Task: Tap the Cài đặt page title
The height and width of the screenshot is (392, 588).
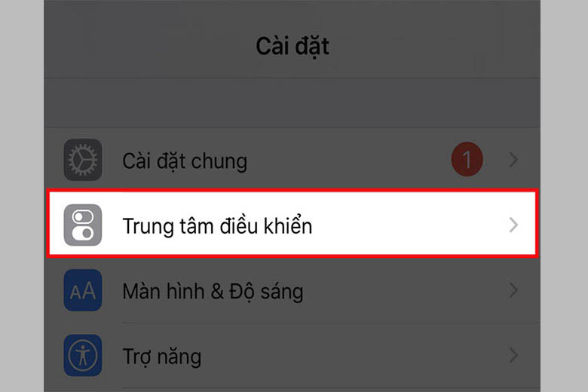Action: click(292, 46)
